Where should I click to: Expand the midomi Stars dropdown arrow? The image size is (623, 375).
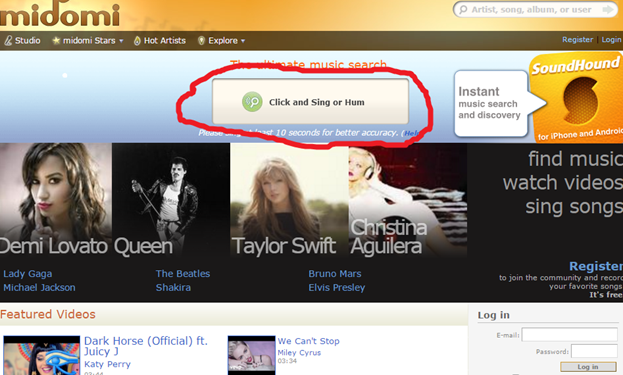121,41
